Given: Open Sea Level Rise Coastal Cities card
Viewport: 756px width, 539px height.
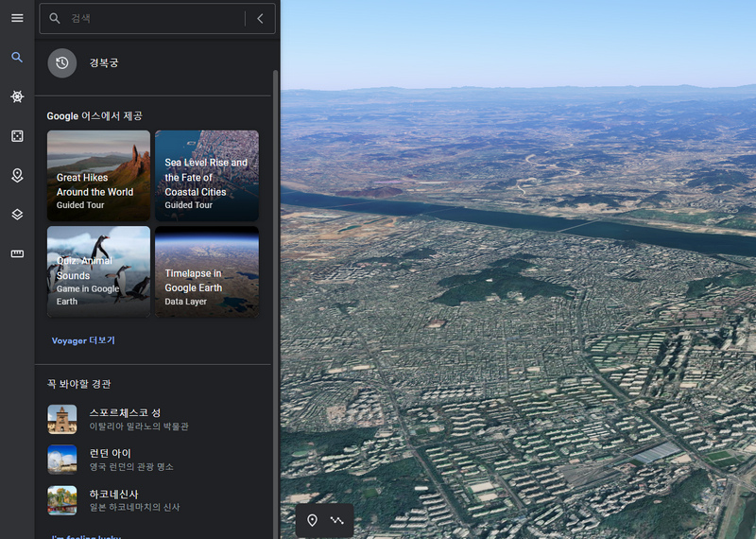Looking at the screenshot, I should 207,176.
